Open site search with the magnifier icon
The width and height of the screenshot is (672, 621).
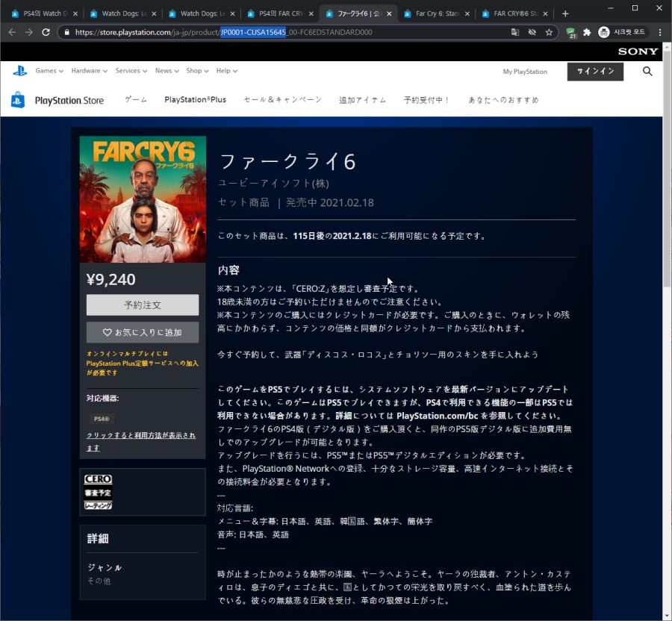(647, 72)
